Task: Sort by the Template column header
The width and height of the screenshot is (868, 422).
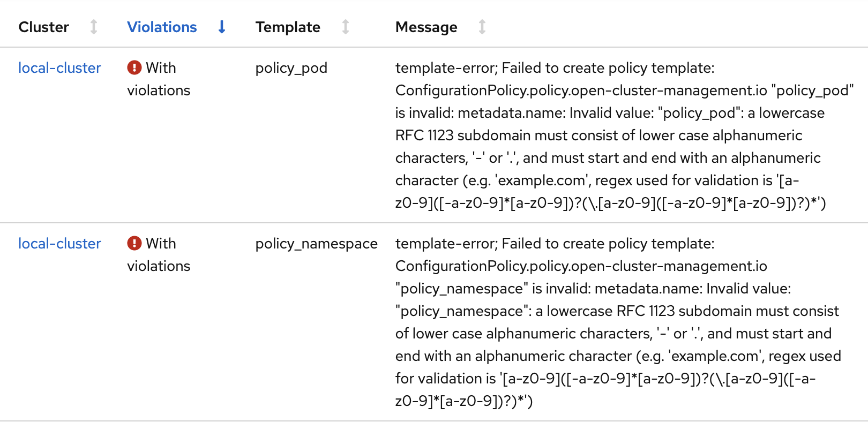Action: point(288,27)
